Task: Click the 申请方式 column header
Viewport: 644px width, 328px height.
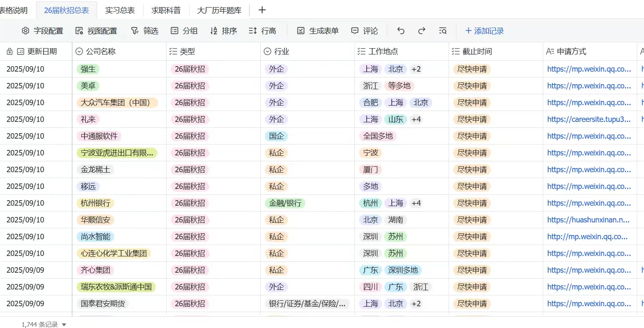Action: pyautogui.click(x=590, y=52)
